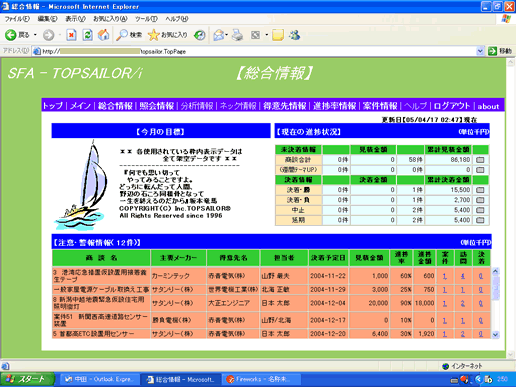Click the sailboat illustration

click(x=82, y=186)
